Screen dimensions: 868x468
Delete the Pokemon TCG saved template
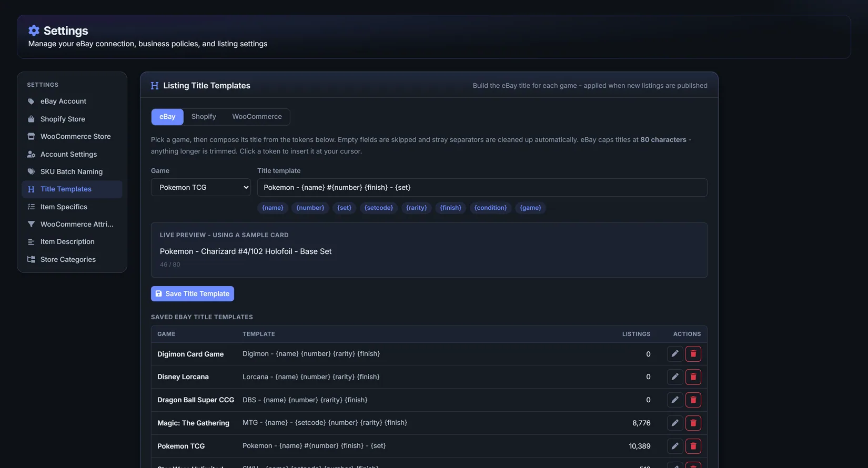point(693,446)
